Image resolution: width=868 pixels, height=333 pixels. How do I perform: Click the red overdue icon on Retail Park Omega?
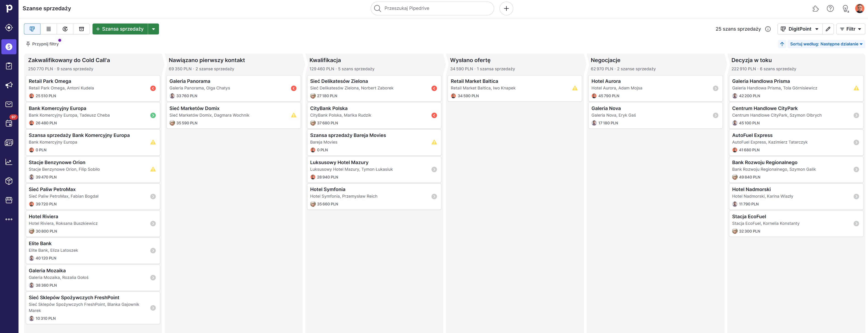[153, 88]
